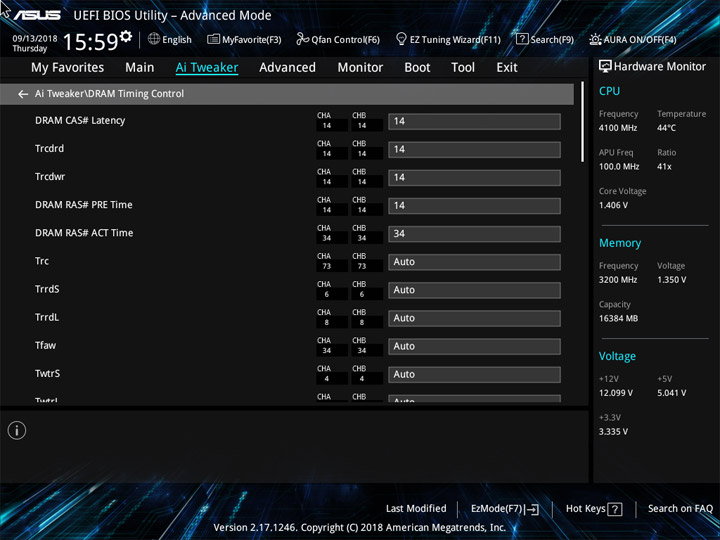The image size is (720, 540).
Task: Click the Ai Tweaker\DRAM Timing Control breadcrumb
Action: tap(109, 94)
